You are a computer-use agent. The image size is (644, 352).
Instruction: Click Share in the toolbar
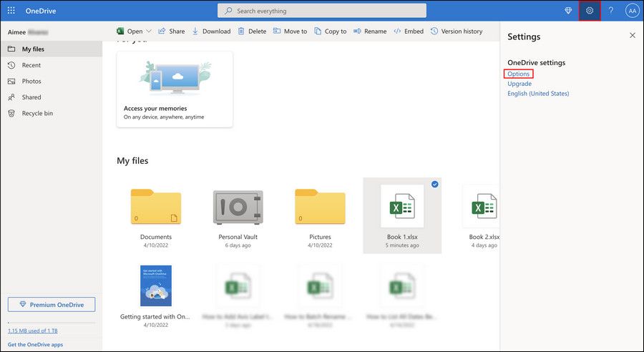click(x=172, y=31)
